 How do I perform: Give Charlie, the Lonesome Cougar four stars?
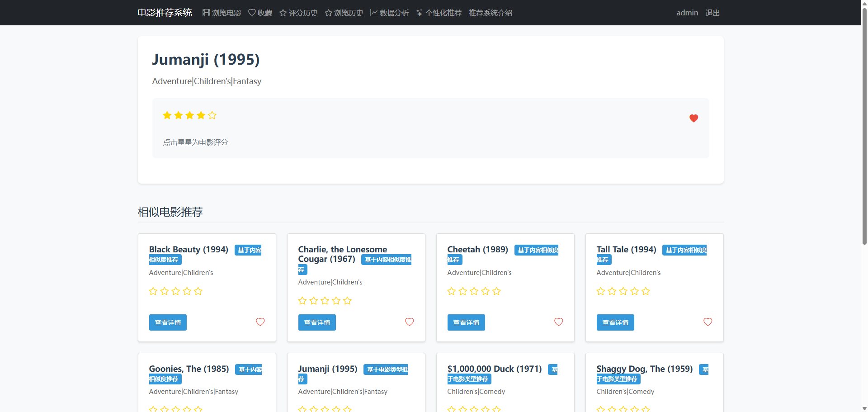pos(336,301)
